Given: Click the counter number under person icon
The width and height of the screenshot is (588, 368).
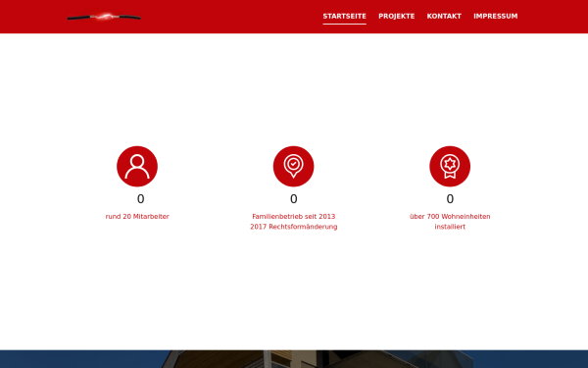Looking at the screenshot, I should [x=140, y=199].
